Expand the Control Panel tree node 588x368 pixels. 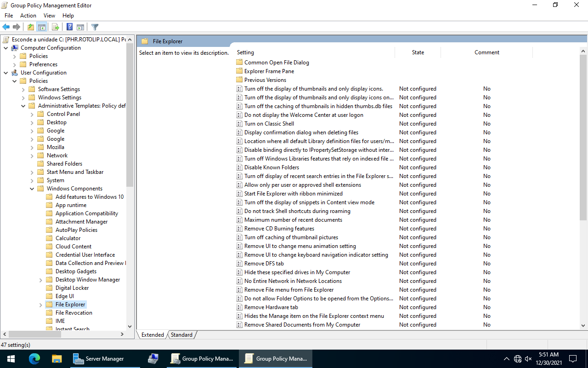click(32, 114)
